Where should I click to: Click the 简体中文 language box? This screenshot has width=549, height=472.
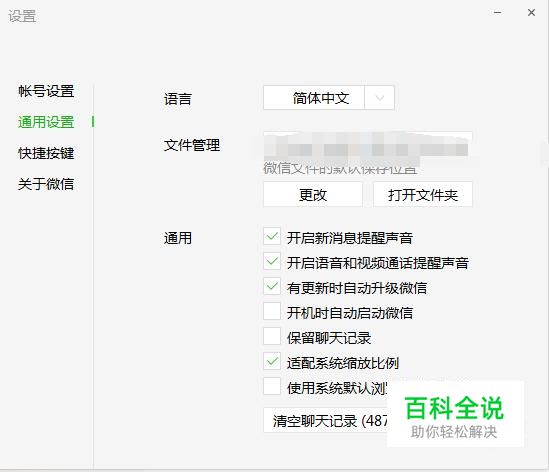pyautogui.click(x=314, y=98)
